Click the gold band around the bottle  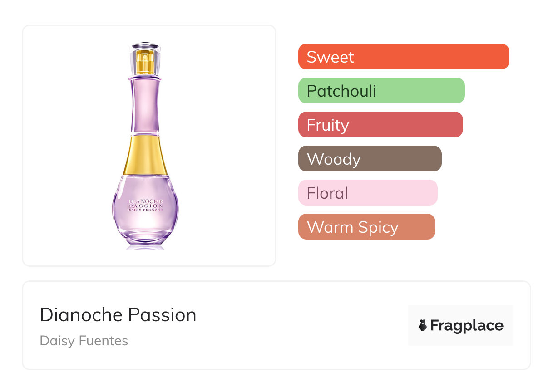click(x=145, y=155)
